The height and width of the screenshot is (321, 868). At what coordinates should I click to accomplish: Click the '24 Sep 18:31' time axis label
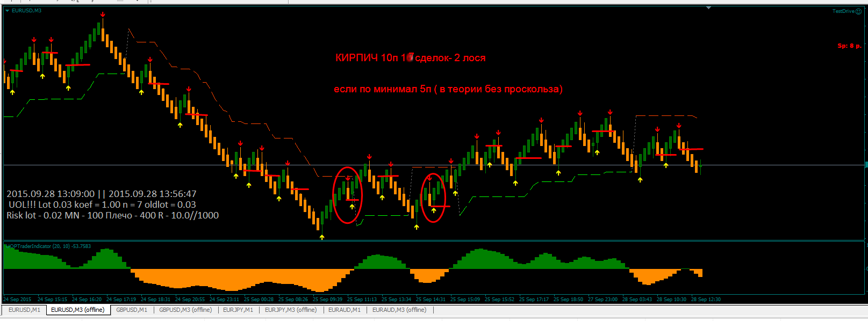point(155,300)
